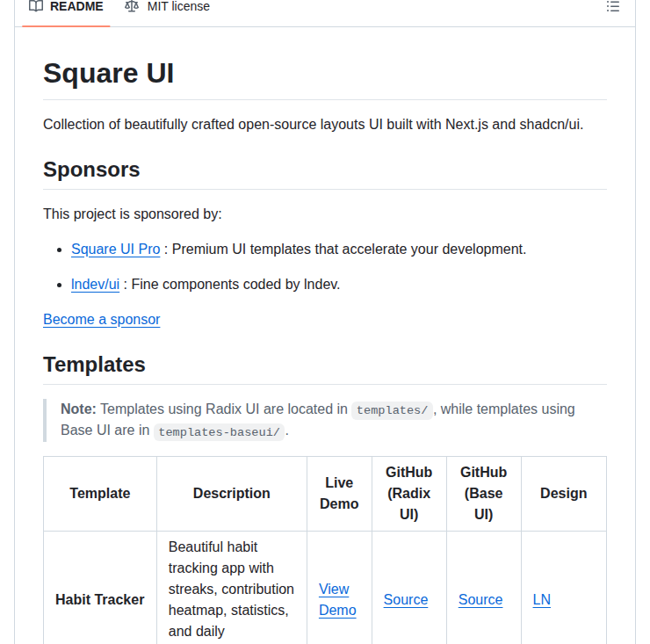
Task: Open View Demo for Habit Tracker
Action: 337,599
